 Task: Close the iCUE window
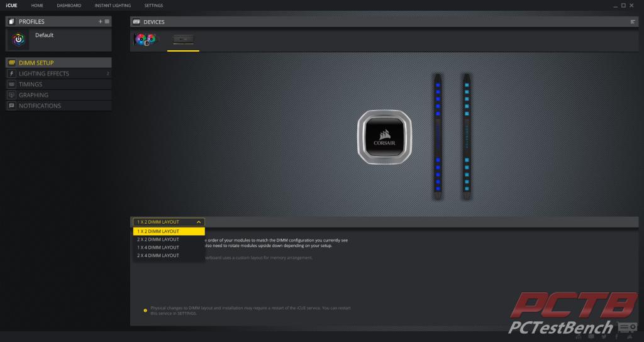(631, 5)
